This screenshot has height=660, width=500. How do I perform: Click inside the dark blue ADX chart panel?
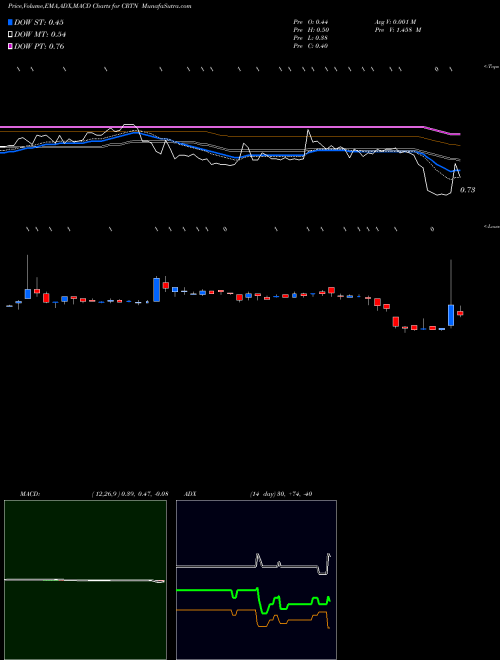pos(256,580)
